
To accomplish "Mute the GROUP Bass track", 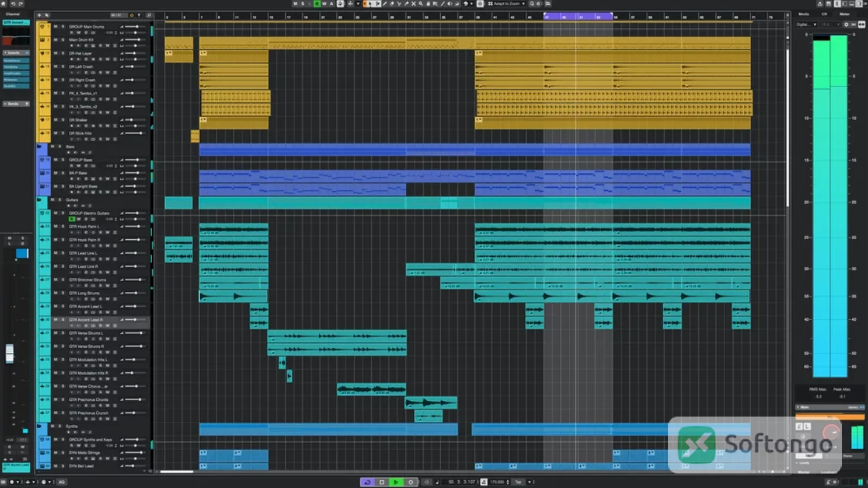I will click(x=56, y=160).
